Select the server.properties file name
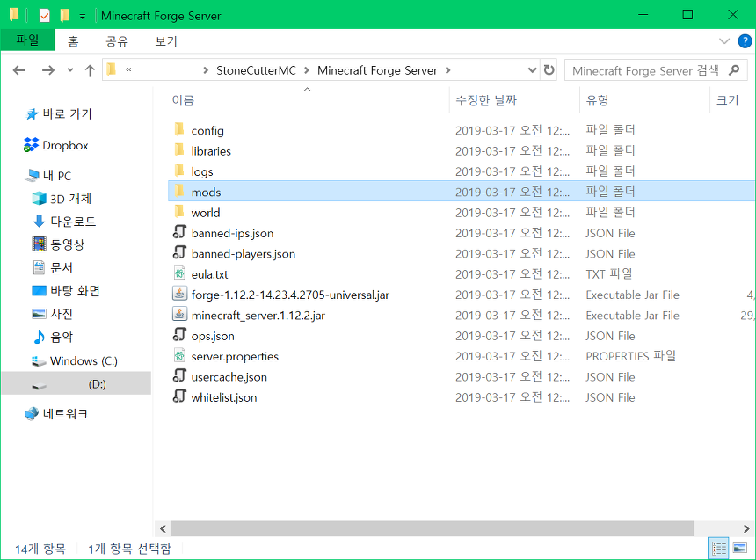This screenshot has width=756, height=560. point(235,356)
